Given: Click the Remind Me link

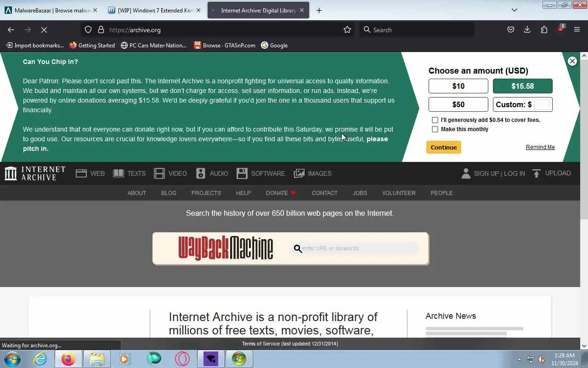Looking at the screenshot, I should [540, 147].
